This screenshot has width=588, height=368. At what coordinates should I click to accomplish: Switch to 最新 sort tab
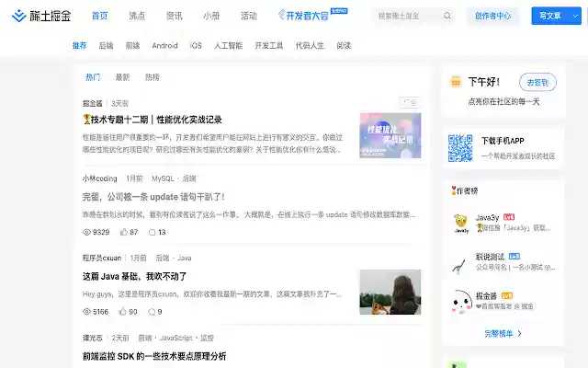(122, 77)
